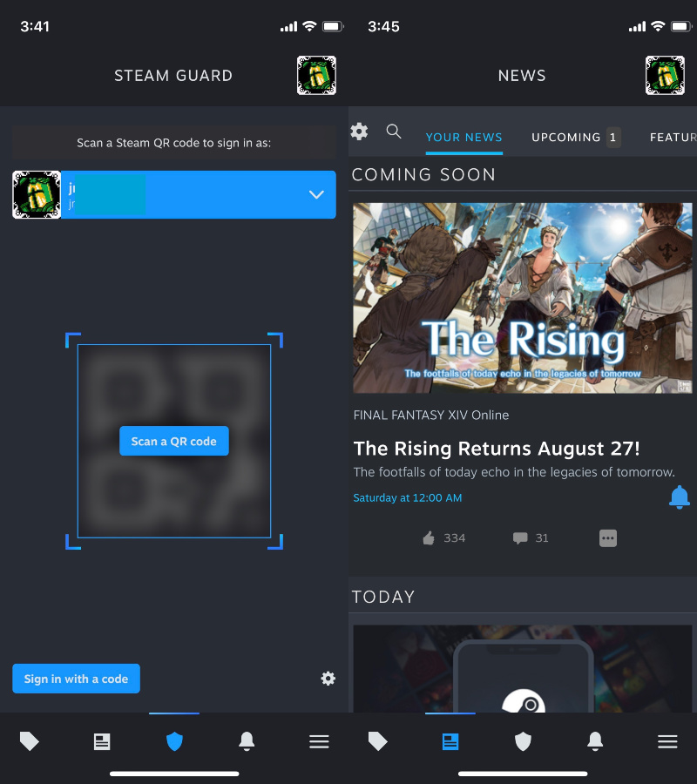Open the news search magnifier

(x=394, y=132)
